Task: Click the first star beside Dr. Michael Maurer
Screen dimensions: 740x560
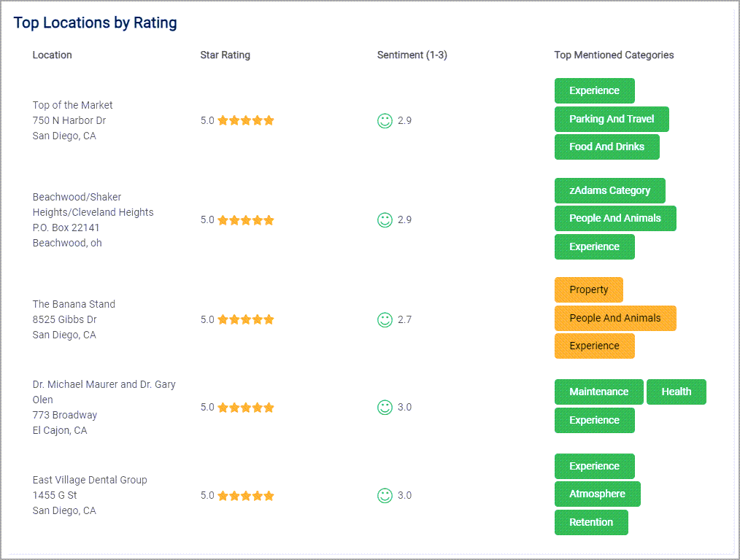Action: pos(223,408)
